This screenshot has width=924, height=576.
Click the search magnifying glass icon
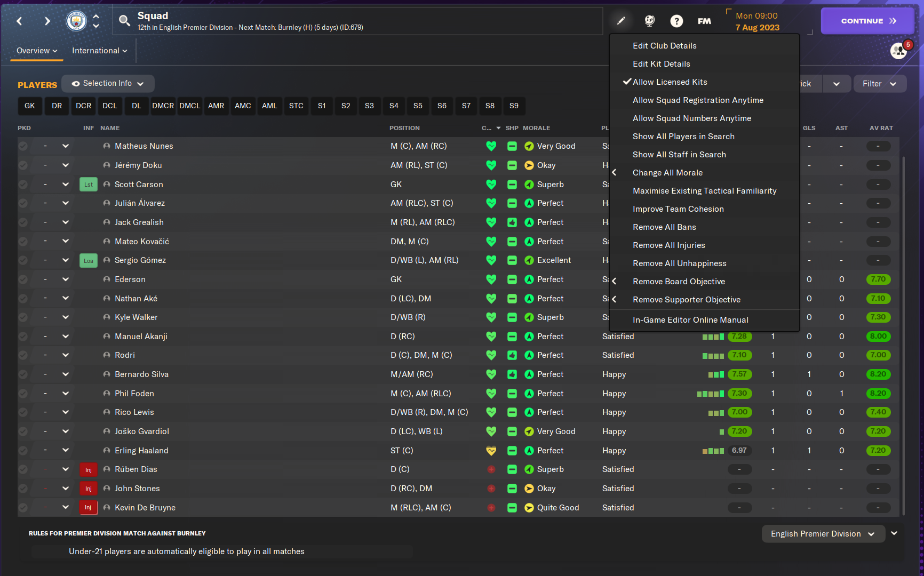[x=124, y=21]
